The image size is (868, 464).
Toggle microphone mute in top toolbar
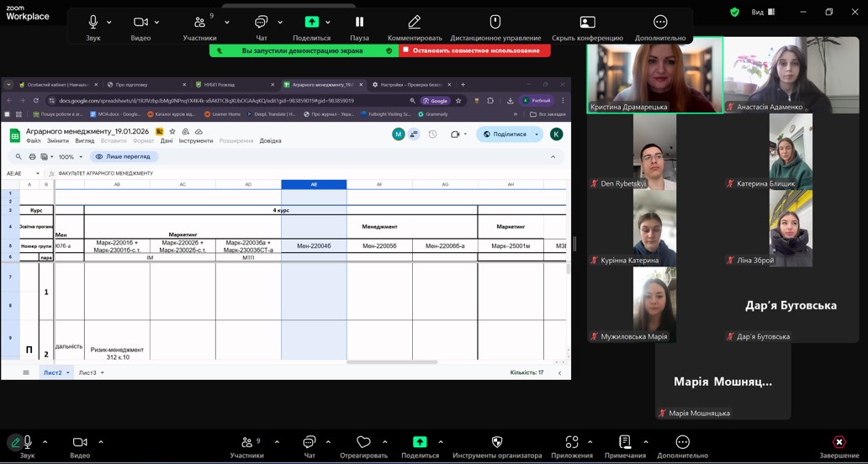[x=93, y=23]
